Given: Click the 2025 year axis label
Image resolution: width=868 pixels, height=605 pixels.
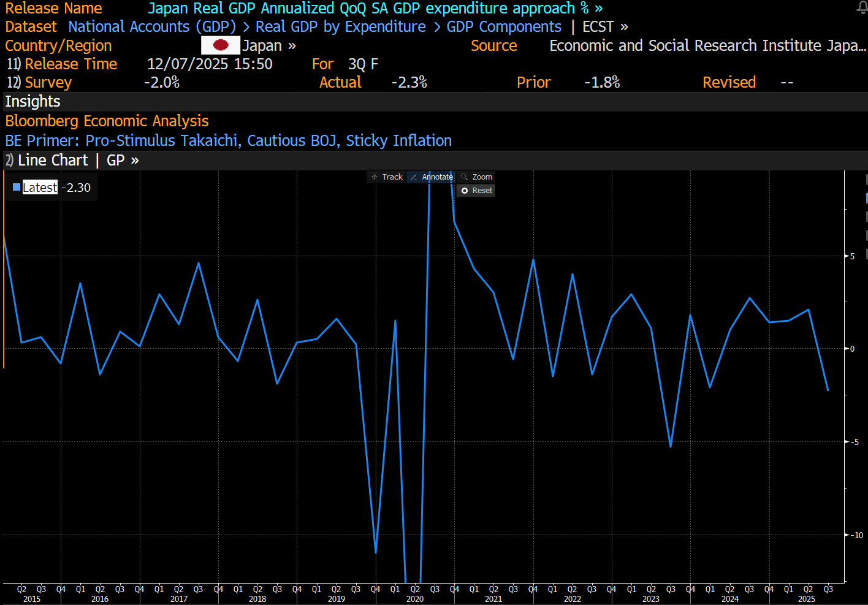Looking at the screenshot, I should point(807,599).
